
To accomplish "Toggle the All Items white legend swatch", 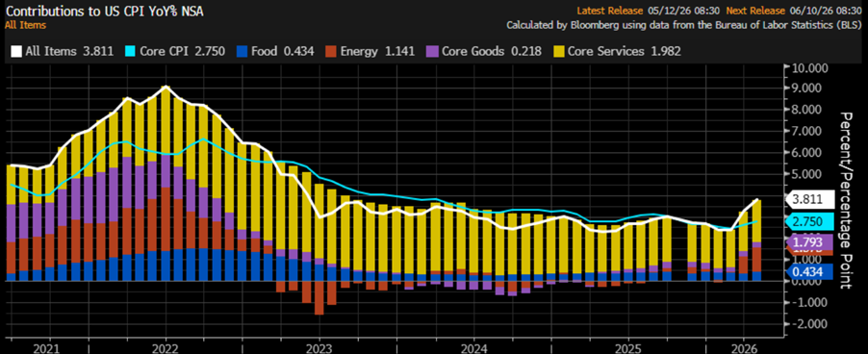I will [16, 51].
